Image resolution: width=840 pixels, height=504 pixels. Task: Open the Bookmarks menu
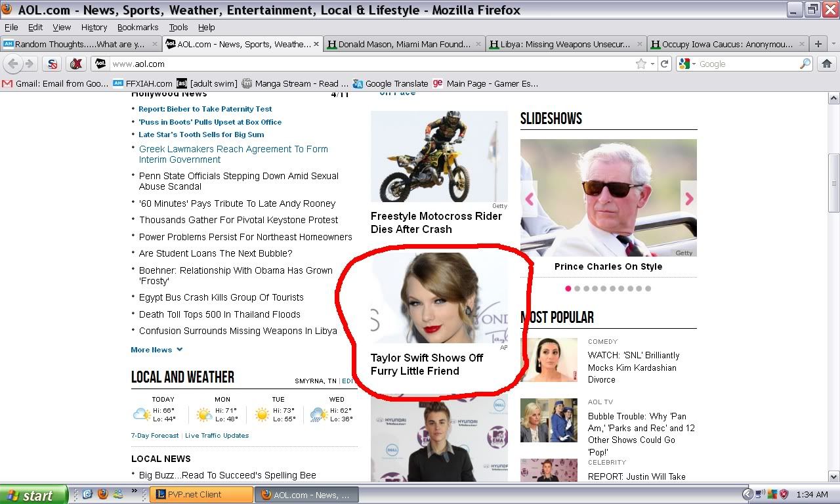138,28
